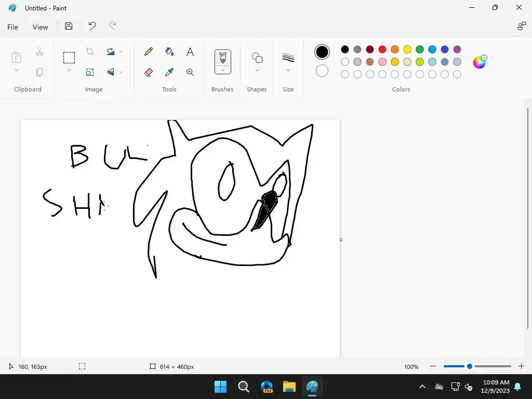Viewport: 532px width, 399px height.
Task: Open the Windows Start menu
Action: coord(220,387)
